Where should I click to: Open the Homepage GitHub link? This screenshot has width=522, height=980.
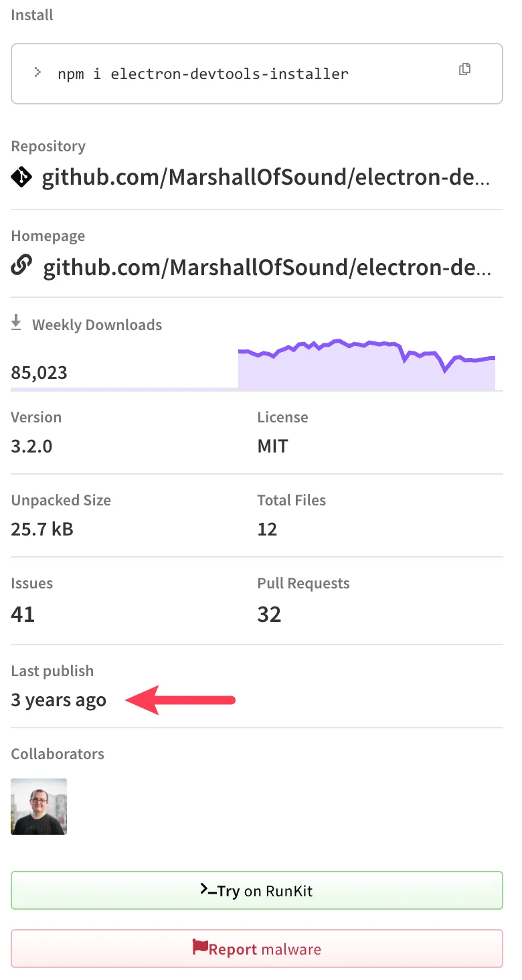[x=266, y=268]
